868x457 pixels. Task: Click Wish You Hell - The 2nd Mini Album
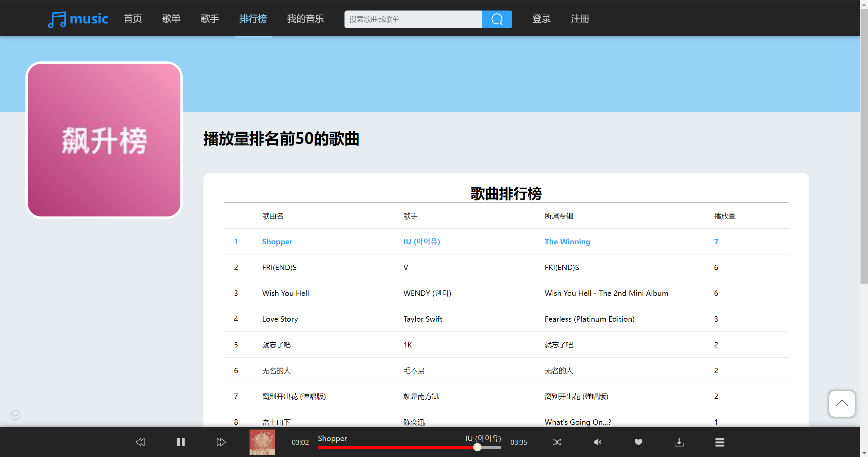tap(606, 293)
